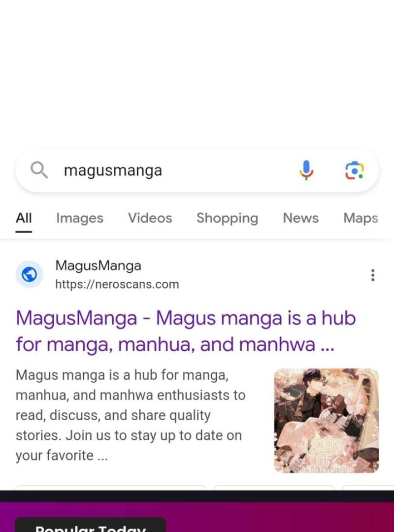Click the Popular Today button
394x532 pixels.
click(x=91, y=525)
